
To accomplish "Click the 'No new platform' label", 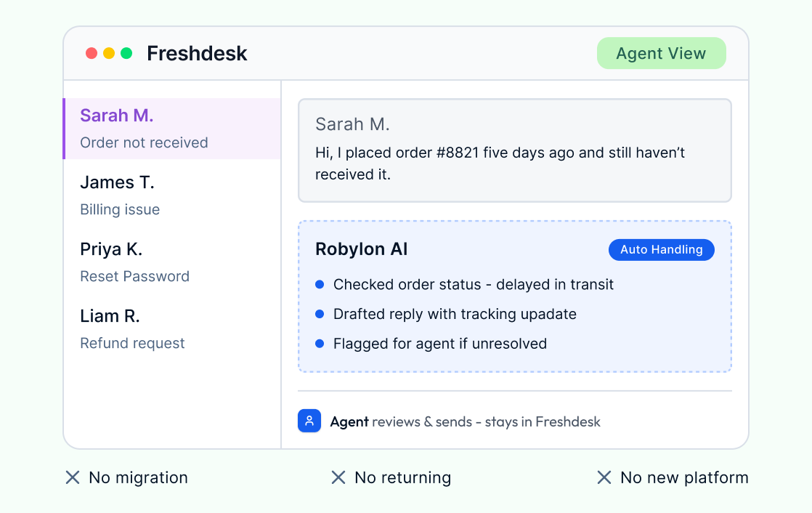I will click(x=685, y=477).
